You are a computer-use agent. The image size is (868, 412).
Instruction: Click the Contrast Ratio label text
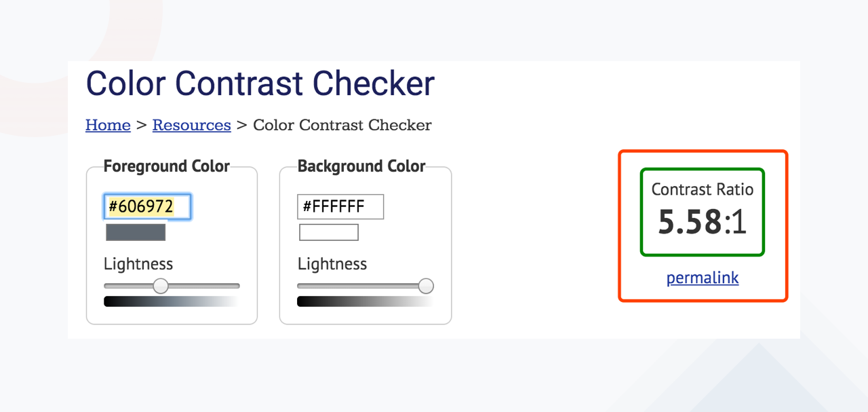click(703, 189)
